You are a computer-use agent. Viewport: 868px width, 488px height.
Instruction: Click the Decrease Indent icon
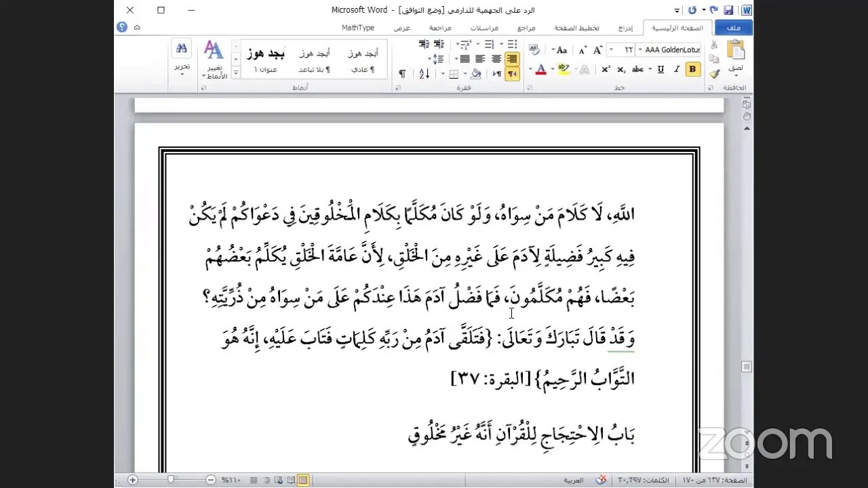[439, 44]
